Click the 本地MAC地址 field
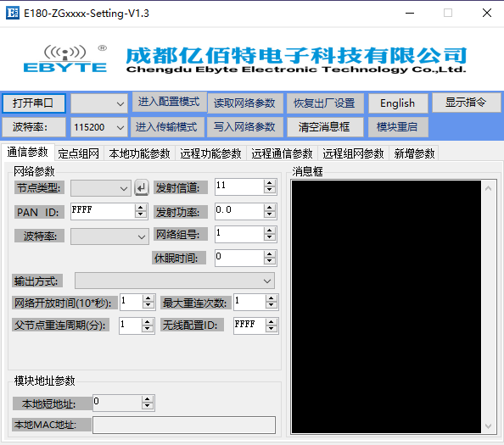The width and height of the screenshot is (504, 445). [x=184, y=426]
